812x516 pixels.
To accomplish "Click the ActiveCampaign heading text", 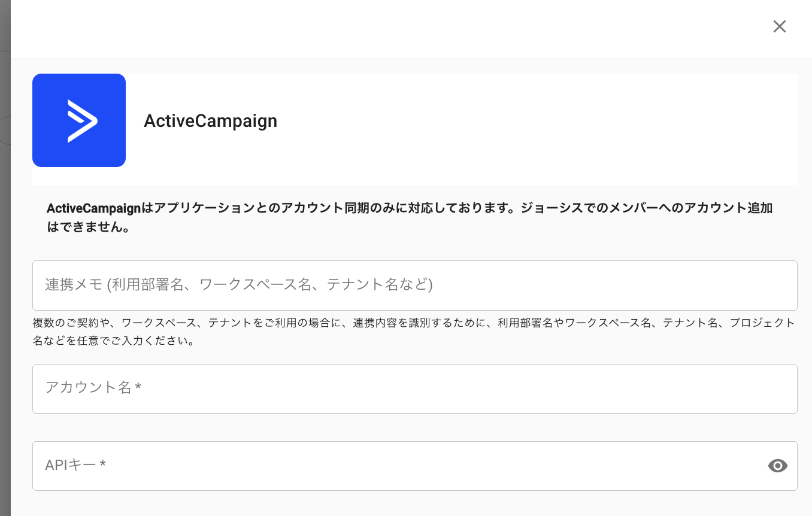I will (210, 121).
